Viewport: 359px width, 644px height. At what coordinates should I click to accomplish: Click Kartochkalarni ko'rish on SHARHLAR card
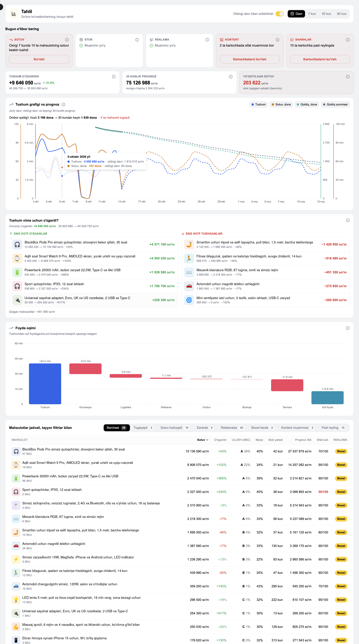[320, 59]
